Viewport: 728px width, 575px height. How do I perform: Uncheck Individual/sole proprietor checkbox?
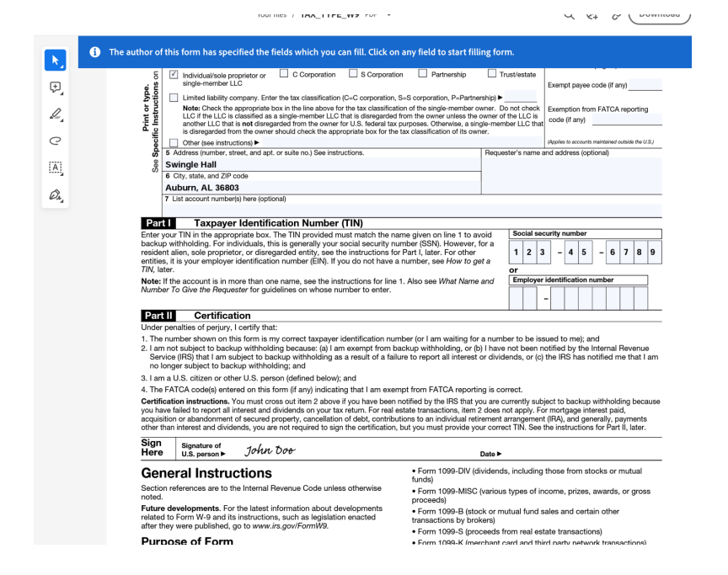coord(174,75)
